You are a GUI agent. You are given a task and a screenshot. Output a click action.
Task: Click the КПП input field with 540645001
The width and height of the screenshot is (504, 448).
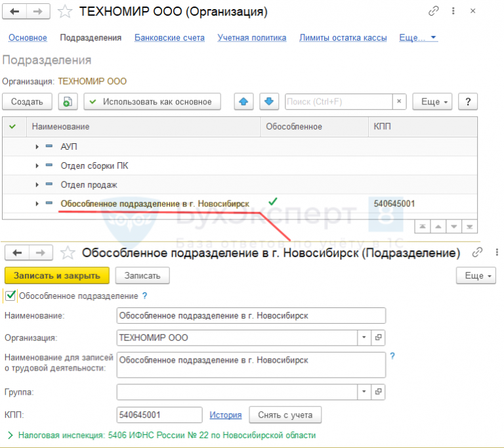coord(159,414)
